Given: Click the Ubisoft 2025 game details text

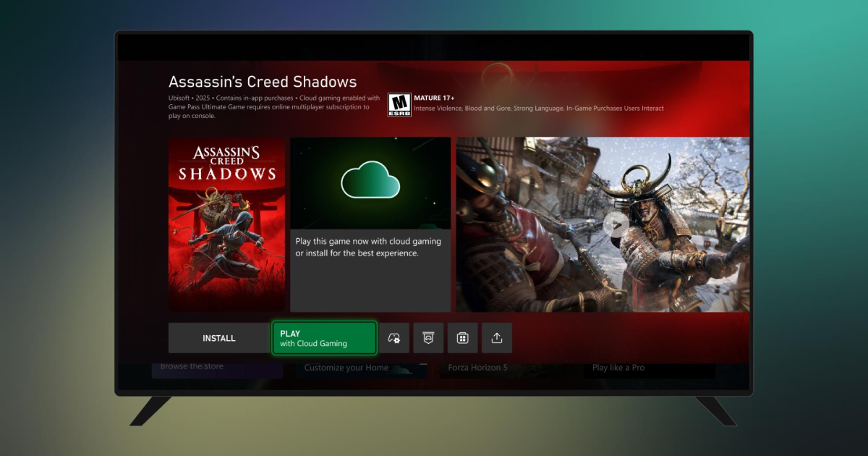Looking at the screenshot, I should point(273,106).
